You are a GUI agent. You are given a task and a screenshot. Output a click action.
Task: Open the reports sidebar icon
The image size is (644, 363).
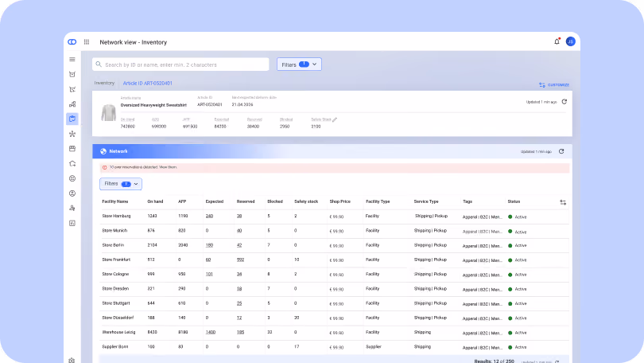coord(72,223)
